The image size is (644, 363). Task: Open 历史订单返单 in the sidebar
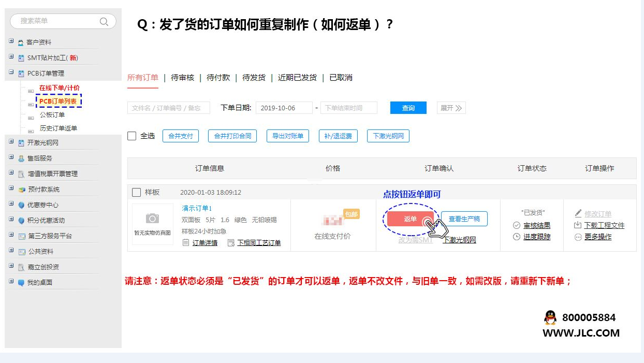(x=58, y=128)
